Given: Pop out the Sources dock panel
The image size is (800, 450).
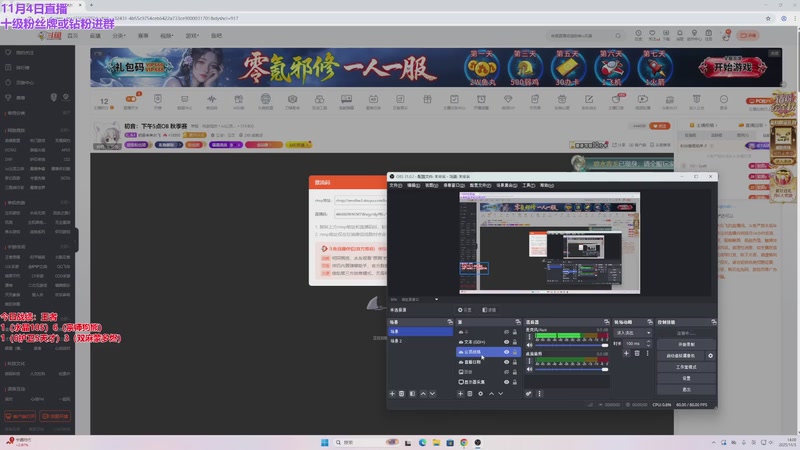Looking at the screenshot, I should (518, 322).
